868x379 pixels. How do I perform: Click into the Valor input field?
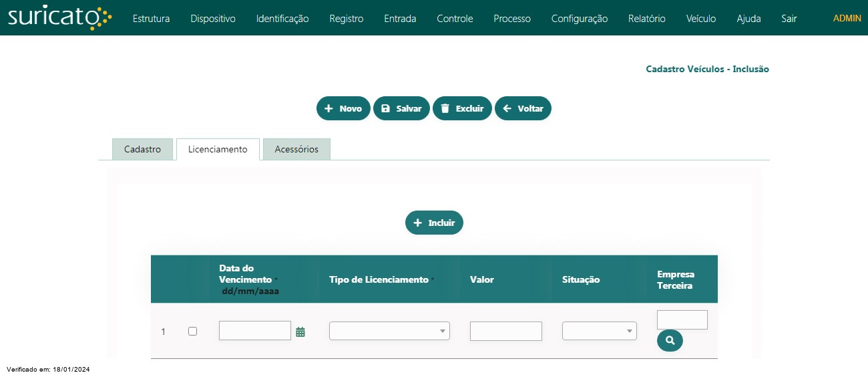pyautogui.click(x=505, y=331)
